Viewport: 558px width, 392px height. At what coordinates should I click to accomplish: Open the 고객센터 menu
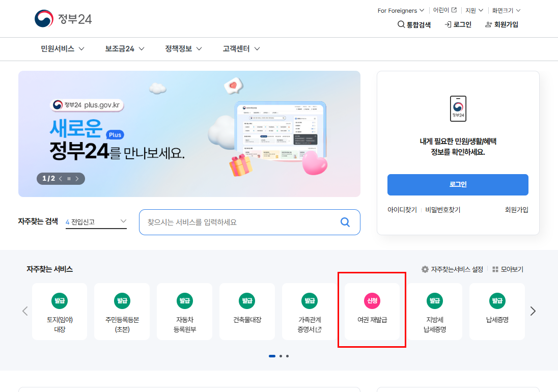pos(241,49)
